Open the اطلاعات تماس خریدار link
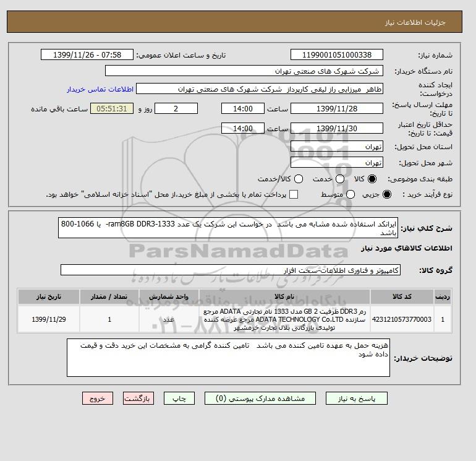The image size is (476, 461). coord(100,89)
